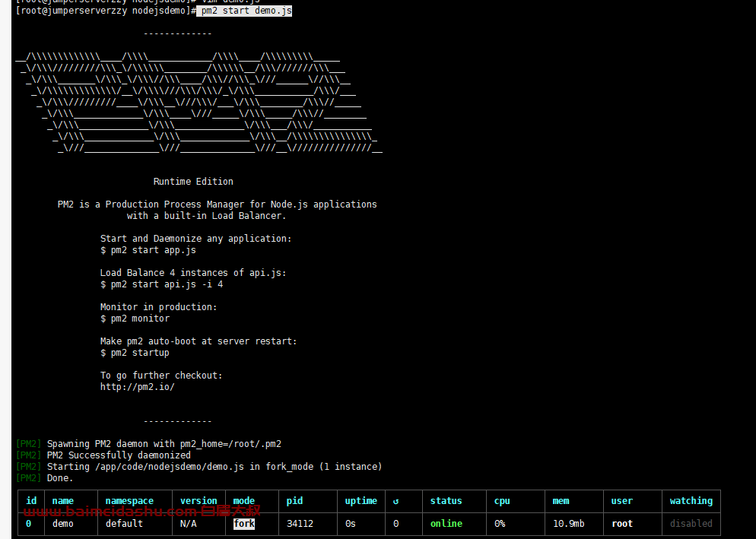Click the restart-count '↺' column header
The height and width of the screenshot is (539, 756).
point(395,502)
